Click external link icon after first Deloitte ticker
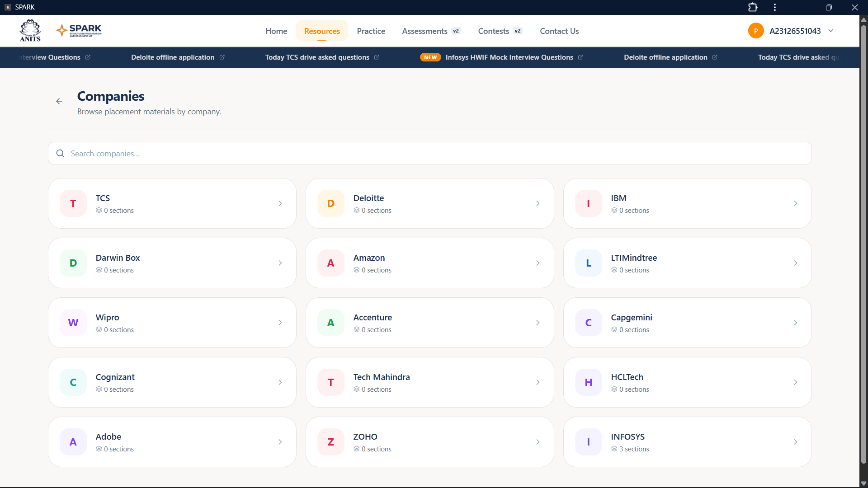Screen dimensions: 868x488 [222, 57]
